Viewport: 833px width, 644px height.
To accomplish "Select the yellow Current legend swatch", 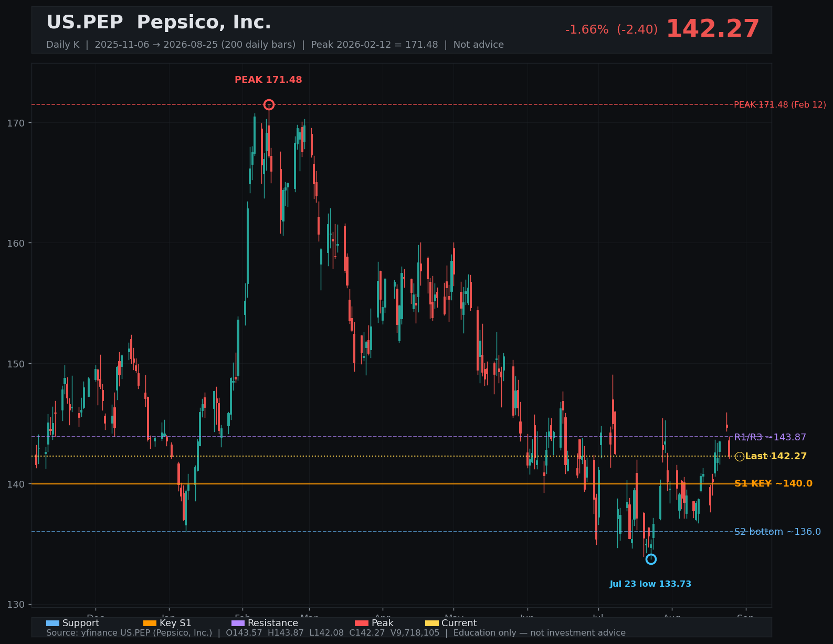I will (x=431, y=623).
